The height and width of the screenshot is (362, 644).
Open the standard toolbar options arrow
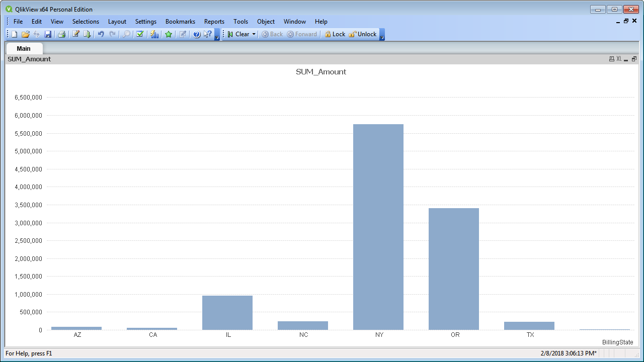(x=217, y=36)
